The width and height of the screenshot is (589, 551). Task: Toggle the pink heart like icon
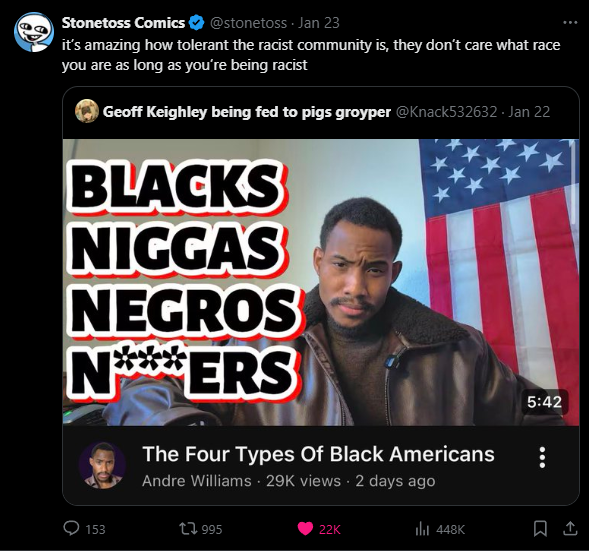pyautogui.click(x=305, y=529)
